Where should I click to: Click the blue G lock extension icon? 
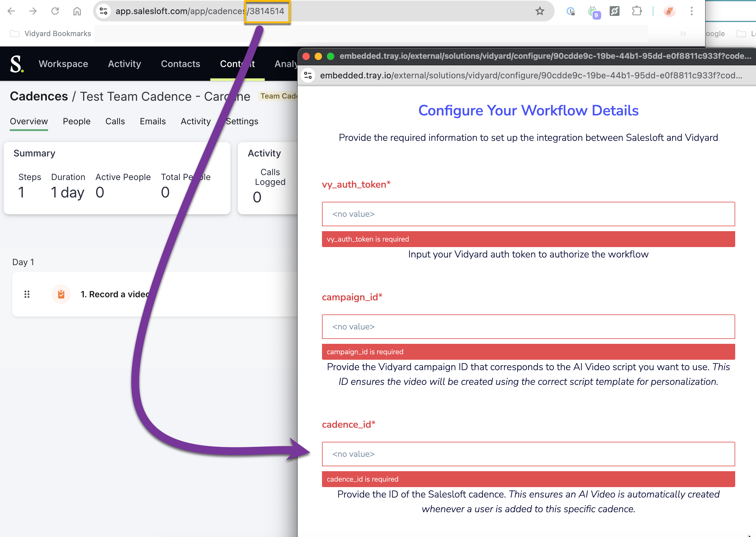pyautogui.click(x=571, y=12)
